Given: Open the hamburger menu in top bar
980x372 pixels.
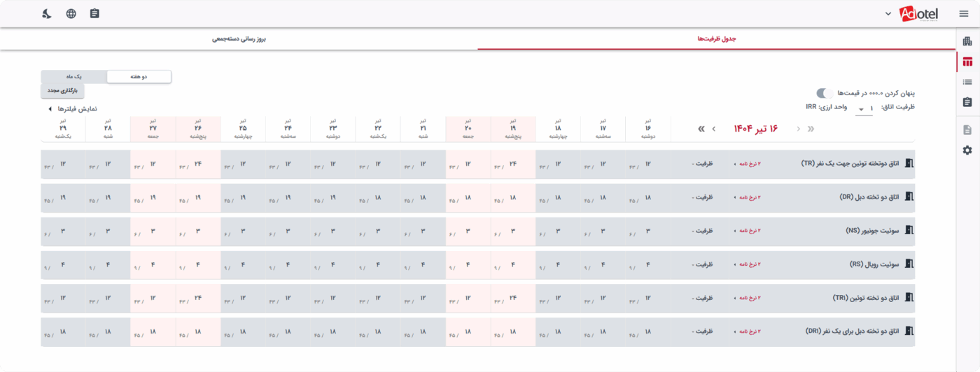Looking at the screenshot, I should (x=964, y=13).
